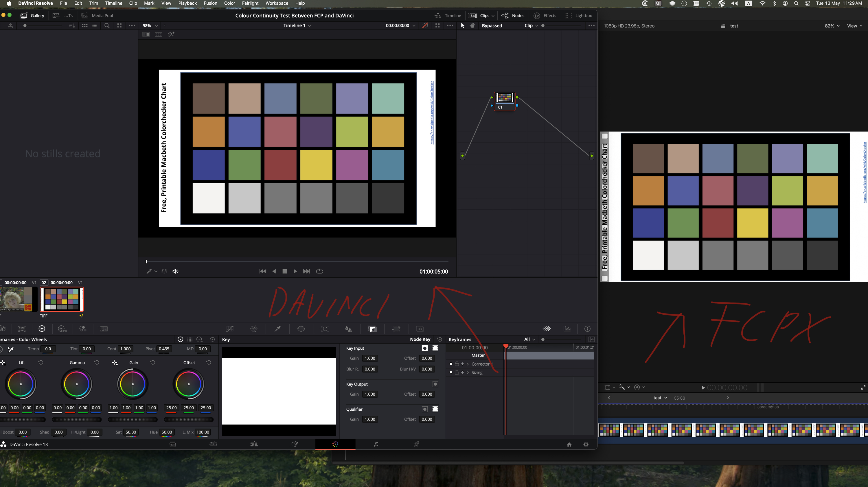
Task: Toggle Key Input mask invert button
Action: click(x=435, y=348)
